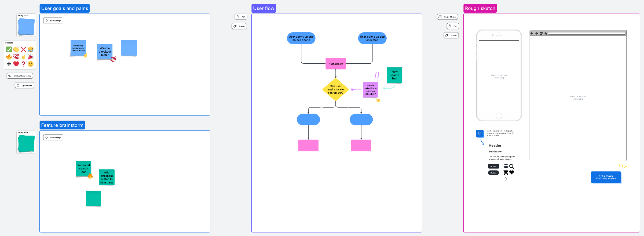Click the right chevron arrow below cart icon
Viewport: 644px width, 236px height.
506,179
